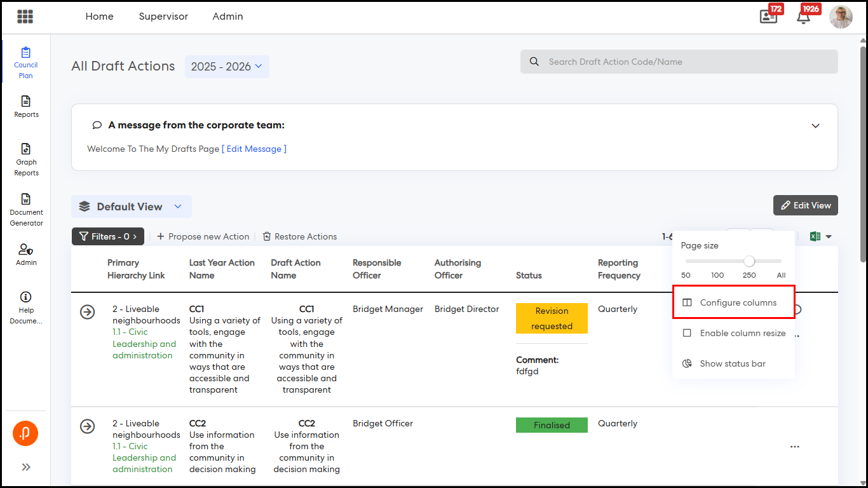Go to Supervisor in top navigation
The width and height of the screenshot is (868, 488).
pyautogui.click(x=163, y=17)
